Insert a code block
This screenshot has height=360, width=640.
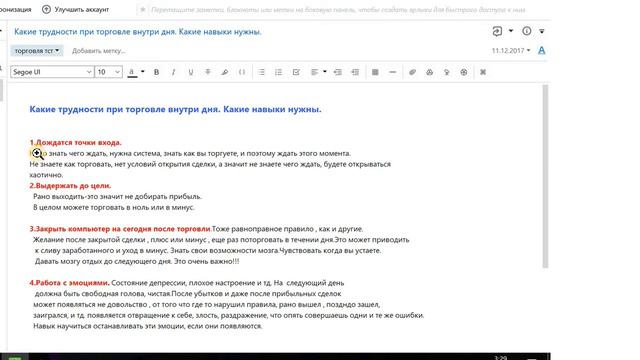242,72
